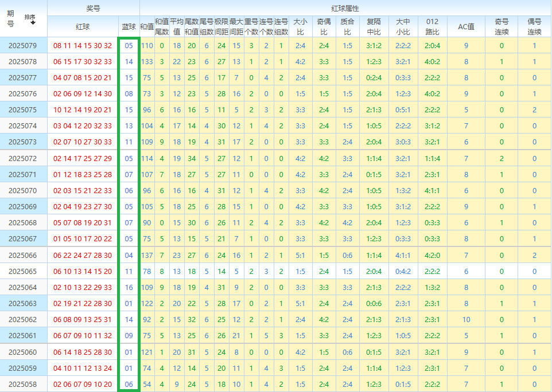Image resolution: width=552 pixels, height=392 pixels.
Task: Select blue ball 13 of period 2025074
Action: point(129,126)
